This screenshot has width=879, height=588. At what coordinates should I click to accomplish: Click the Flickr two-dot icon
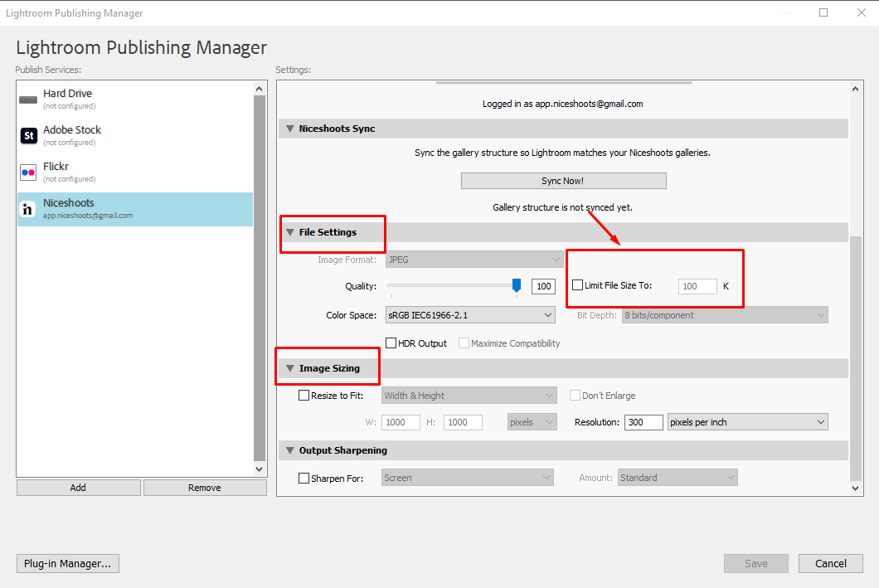click(x=28, y=172)
